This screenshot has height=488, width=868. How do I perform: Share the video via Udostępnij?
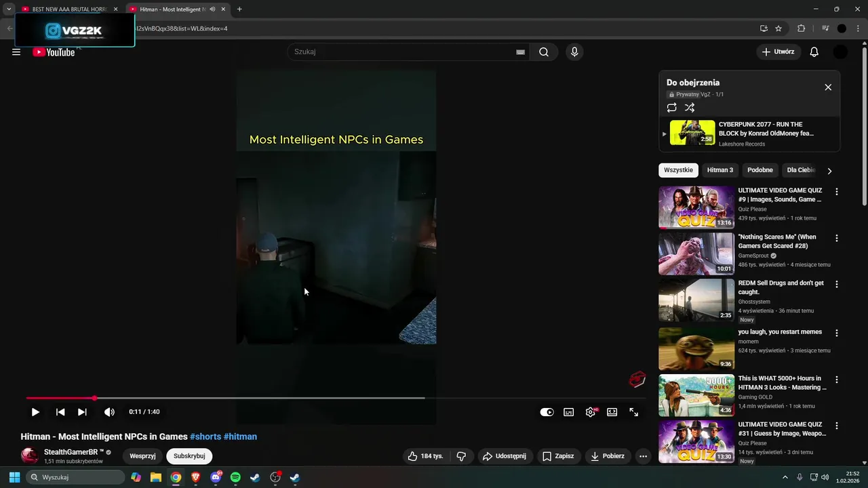pos(505,456)
